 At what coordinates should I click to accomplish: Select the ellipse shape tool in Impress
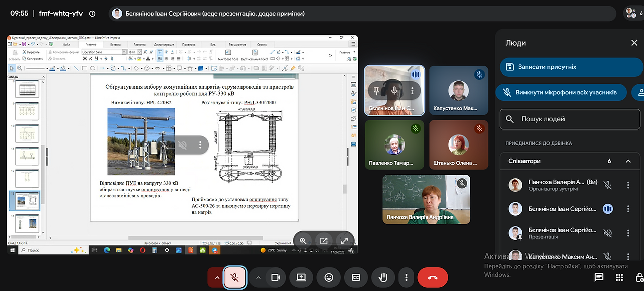tap(92, 68)
